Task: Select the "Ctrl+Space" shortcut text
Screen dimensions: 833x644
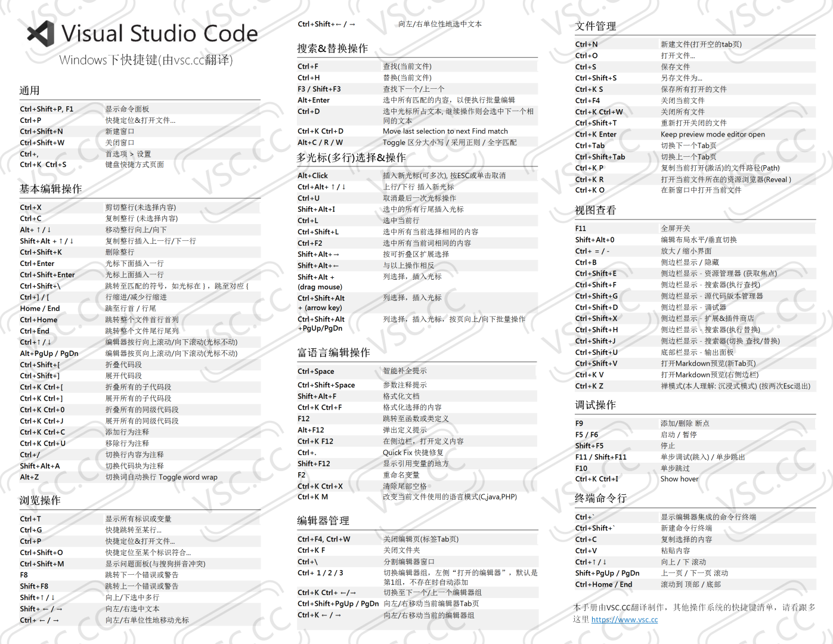Action: coord(316,371)
